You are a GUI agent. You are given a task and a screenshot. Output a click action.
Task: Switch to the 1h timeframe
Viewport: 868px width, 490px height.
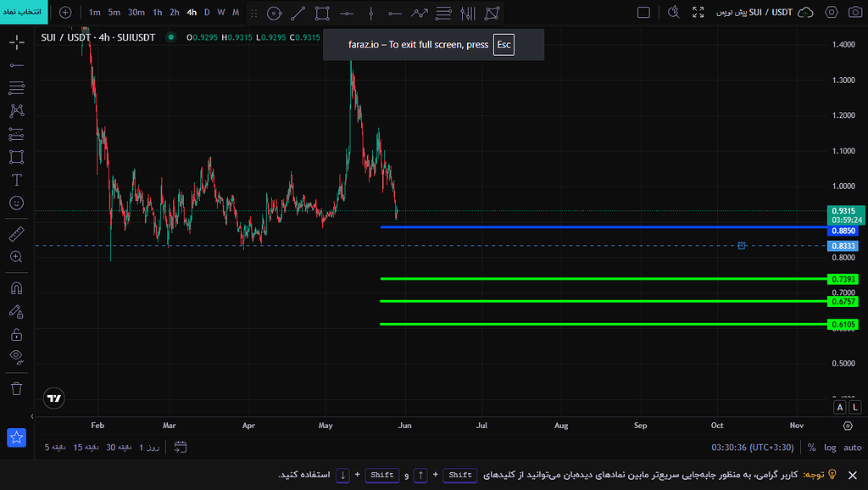click(x=158, y=12)
